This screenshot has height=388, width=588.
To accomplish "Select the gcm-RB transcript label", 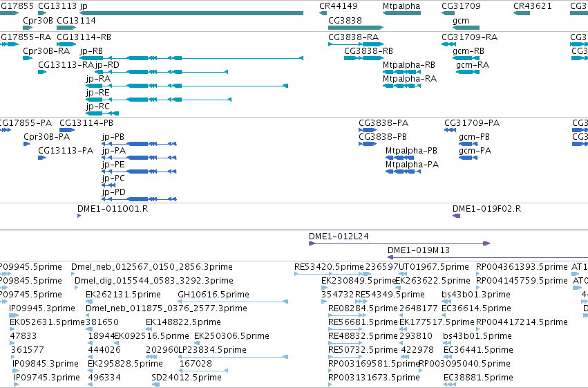I will pos(468,51).
